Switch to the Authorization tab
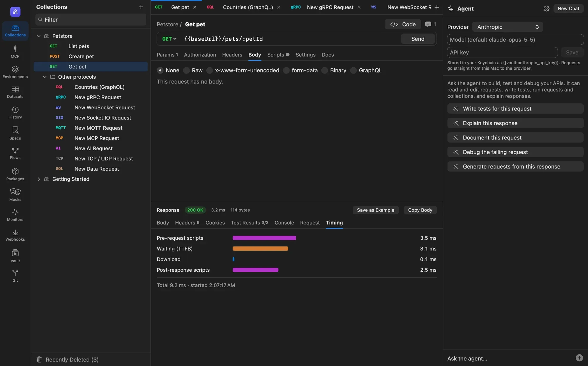588x366 pixels. coord(200,55)
